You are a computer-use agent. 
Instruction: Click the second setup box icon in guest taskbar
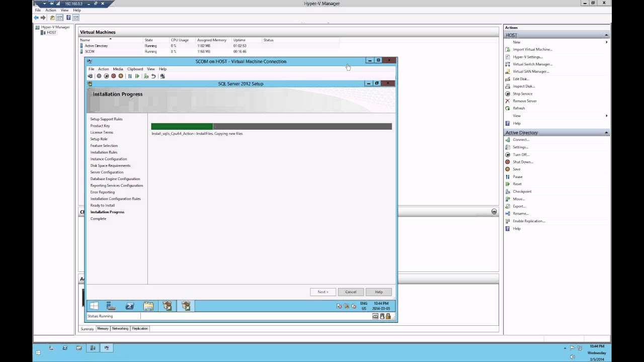186,306
